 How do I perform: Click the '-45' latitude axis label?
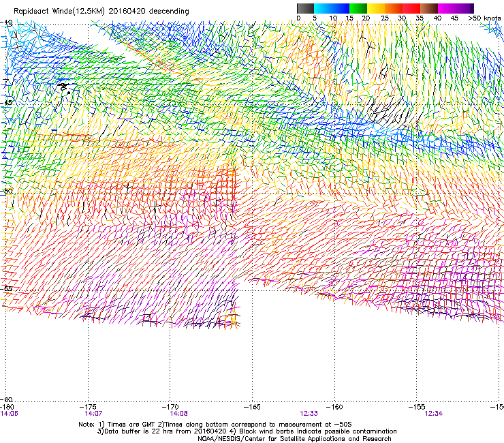click(x=6, y=103)
